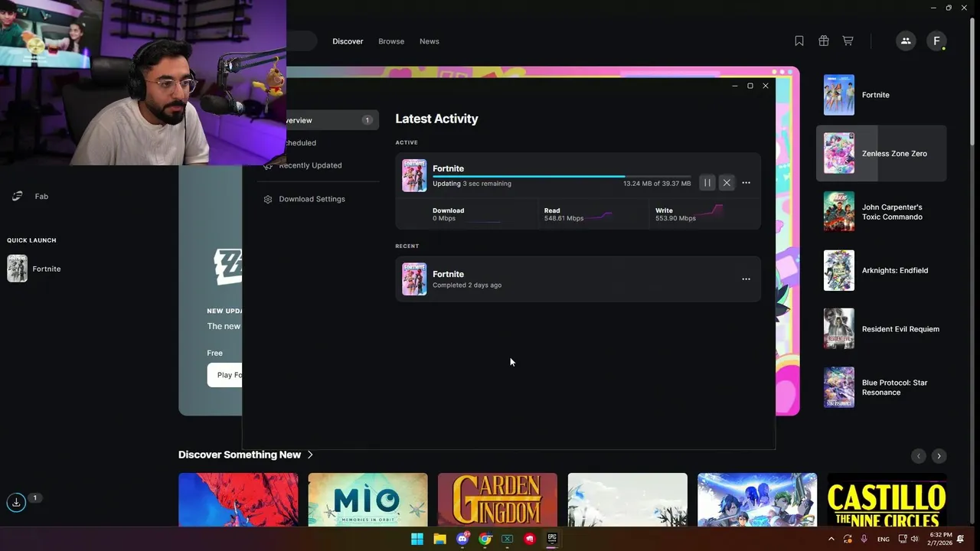This screenshot has width=980, height=551.
Task: Switch to the News tab
Action: pyautogui.click(x=430, y=41)
